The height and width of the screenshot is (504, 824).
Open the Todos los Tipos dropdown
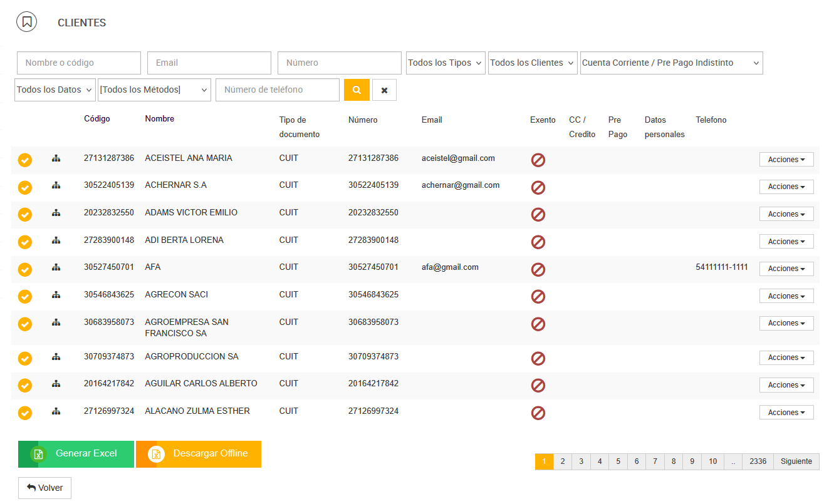click(x=446, y=63)
